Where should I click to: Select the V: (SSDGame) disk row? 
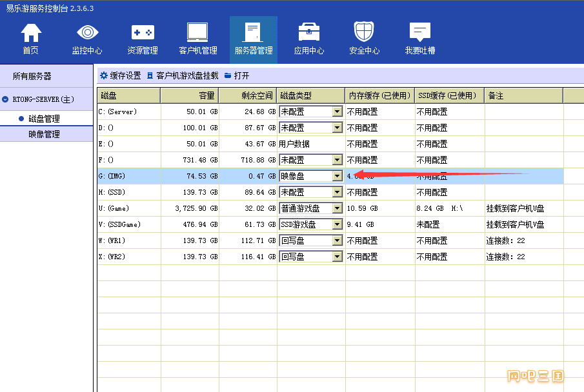pyautogui.click(x=330, y=224)
